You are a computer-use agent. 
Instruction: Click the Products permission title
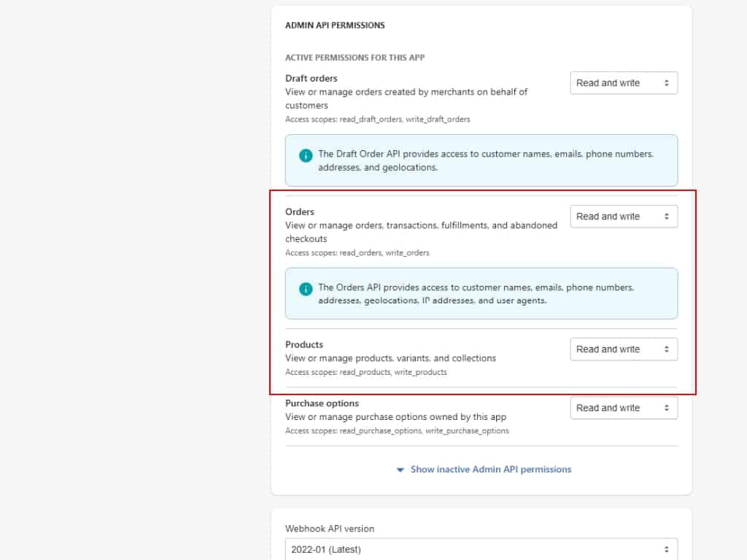coord(304,344)
